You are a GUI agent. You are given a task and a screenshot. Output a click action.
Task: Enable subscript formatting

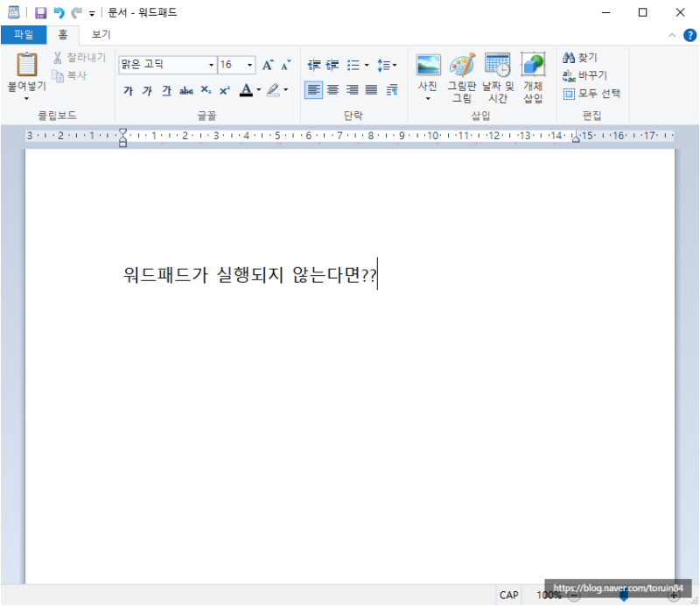pyautogui.click(x=205, y=90)
